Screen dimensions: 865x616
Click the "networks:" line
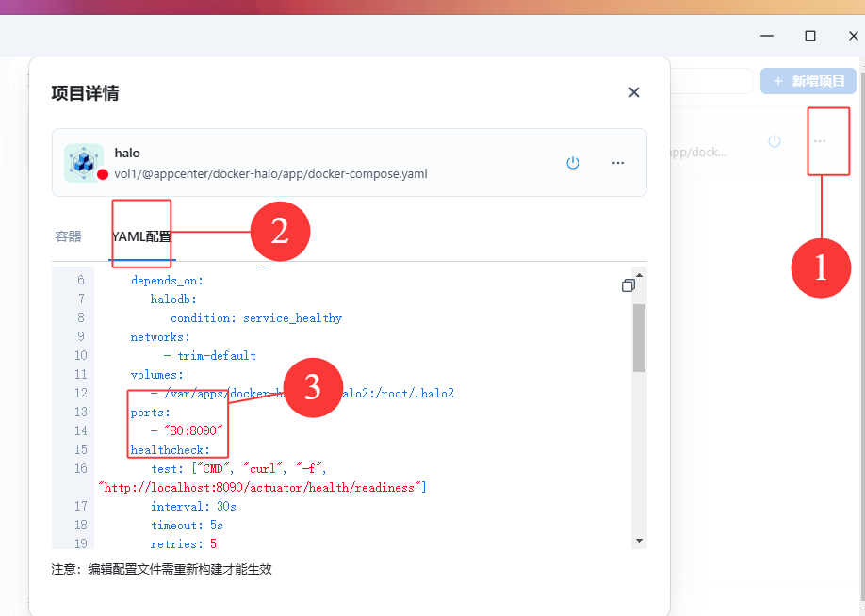(x=160, y=337)
